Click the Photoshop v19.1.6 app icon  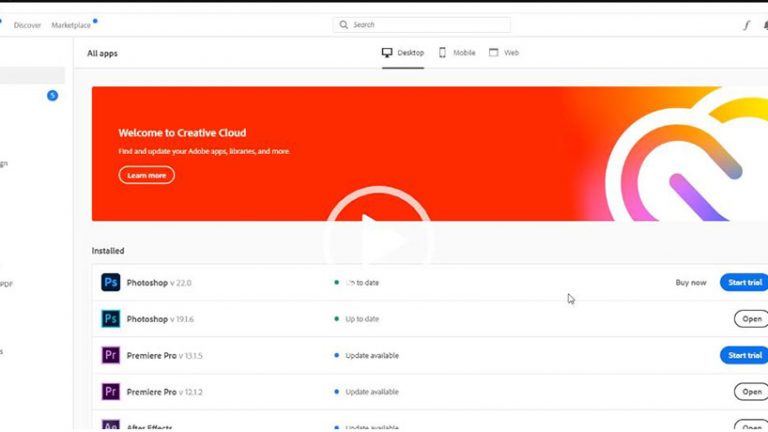(x=111, y=319)
